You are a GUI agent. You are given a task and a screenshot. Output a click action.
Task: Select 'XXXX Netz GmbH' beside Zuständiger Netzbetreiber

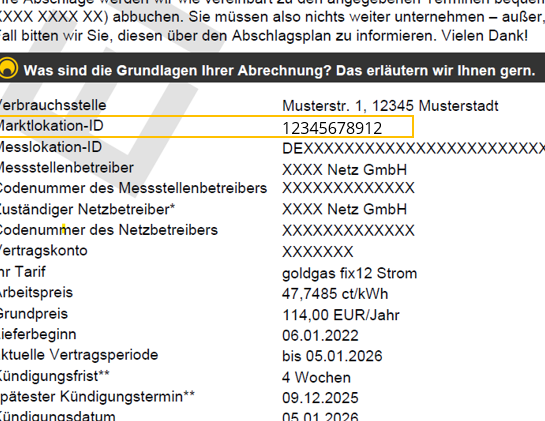[x=344, y=209]
